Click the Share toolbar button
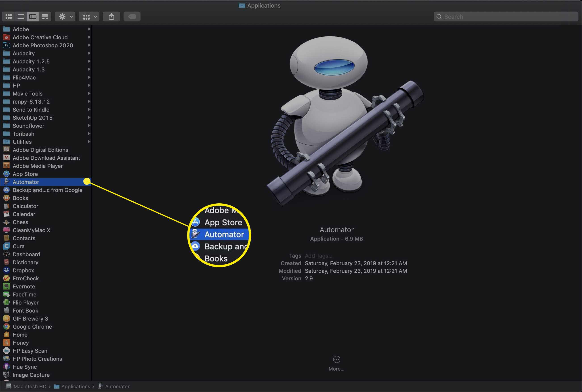This screenshot has width=582, height=392. 111,17
